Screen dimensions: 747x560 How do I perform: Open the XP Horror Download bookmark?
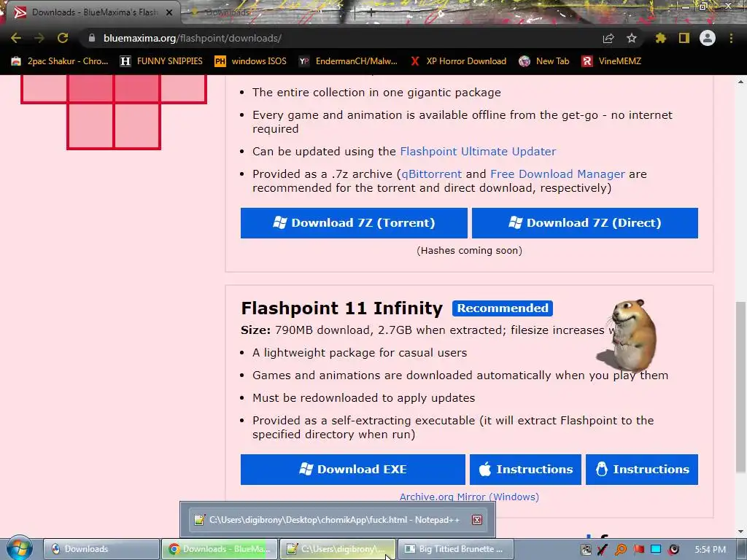458,61
